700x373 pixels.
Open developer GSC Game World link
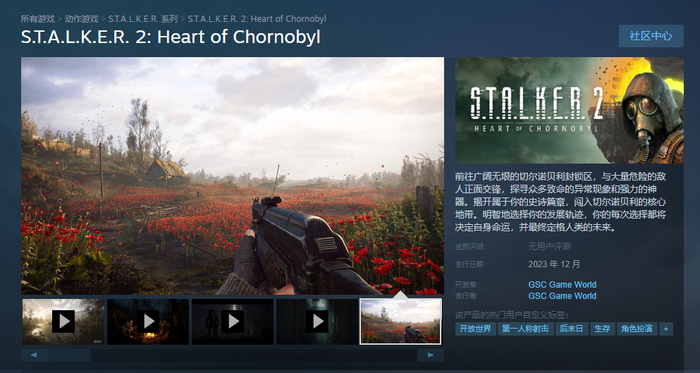562,285
